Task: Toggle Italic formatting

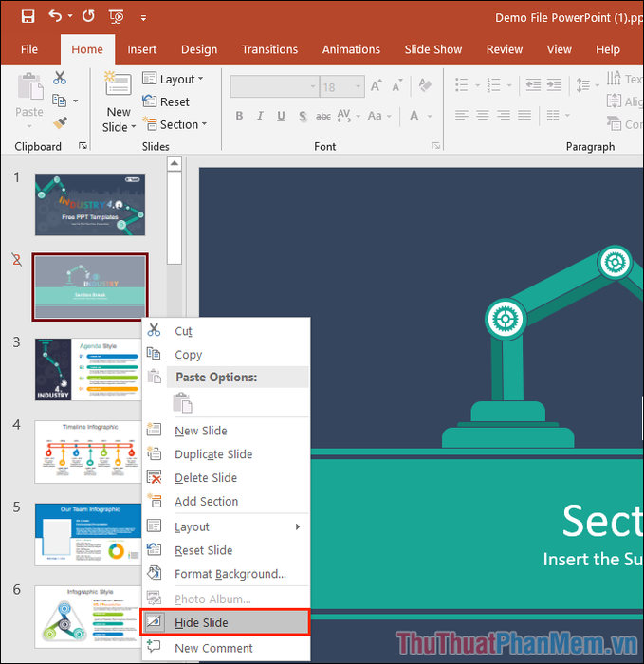Action: [260, 116]
